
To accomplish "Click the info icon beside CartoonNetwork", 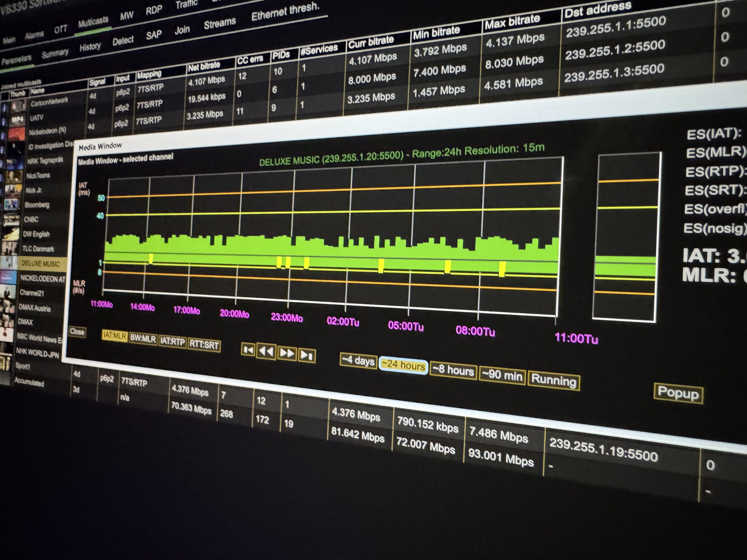I will [4, 109].
